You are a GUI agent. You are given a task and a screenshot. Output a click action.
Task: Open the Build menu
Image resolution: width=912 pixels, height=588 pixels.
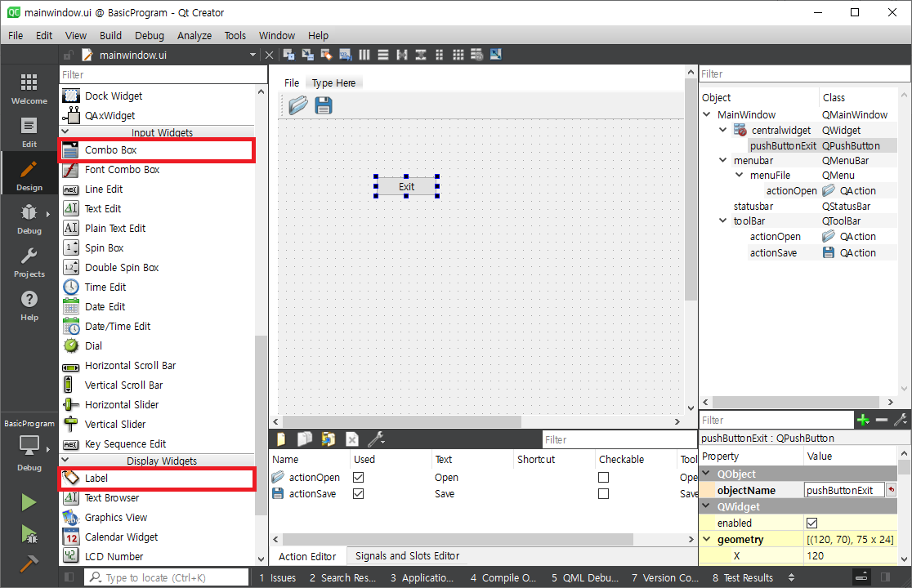pyautogui.click(x=110, y=35)
